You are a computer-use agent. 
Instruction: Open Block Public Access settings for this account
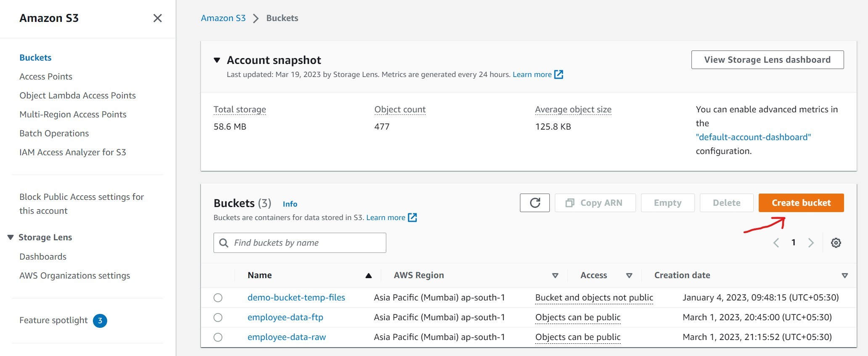[82, 204]
